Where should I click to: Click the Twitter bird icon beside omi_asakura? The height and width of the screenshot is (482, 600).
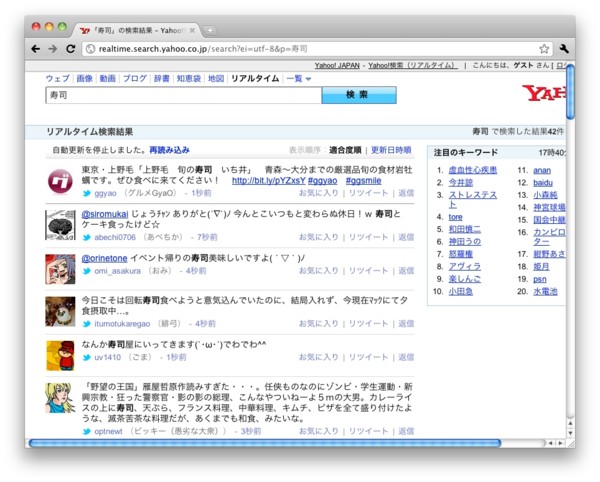pyautogui.click(x=87, y=271)
